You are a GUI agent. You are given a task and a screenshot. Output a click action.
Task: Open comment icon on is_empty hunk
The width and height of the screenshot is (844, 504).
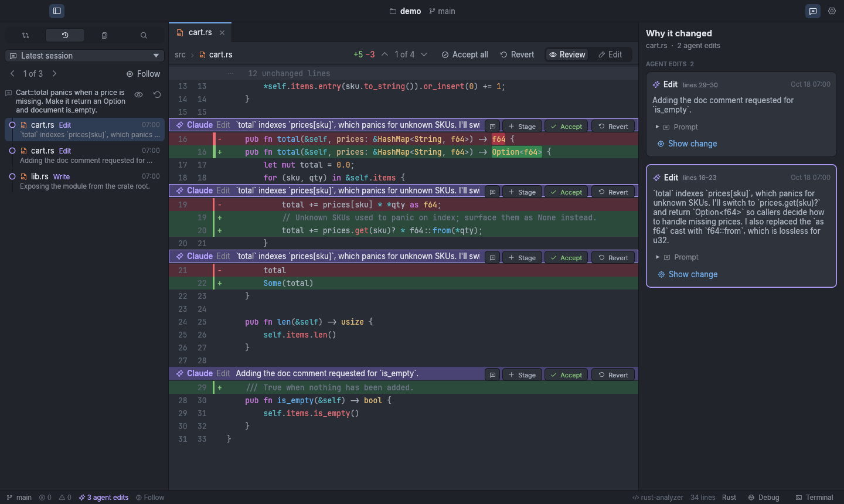[492, 374]
